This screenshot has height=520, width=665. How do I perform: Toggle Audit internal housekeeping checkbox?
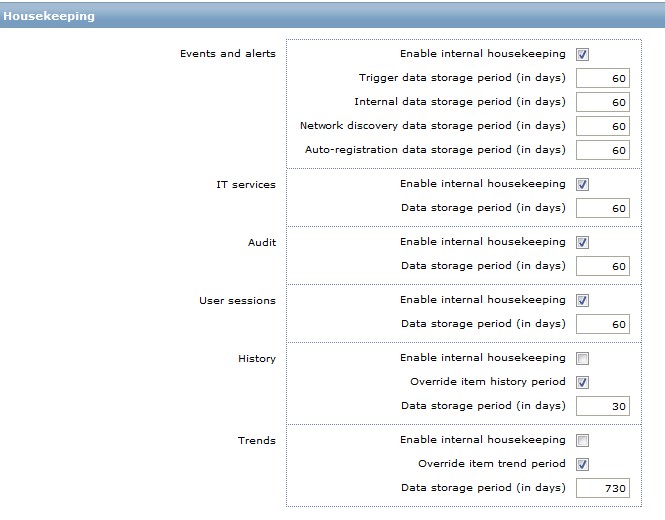click(x=583, y=243)
